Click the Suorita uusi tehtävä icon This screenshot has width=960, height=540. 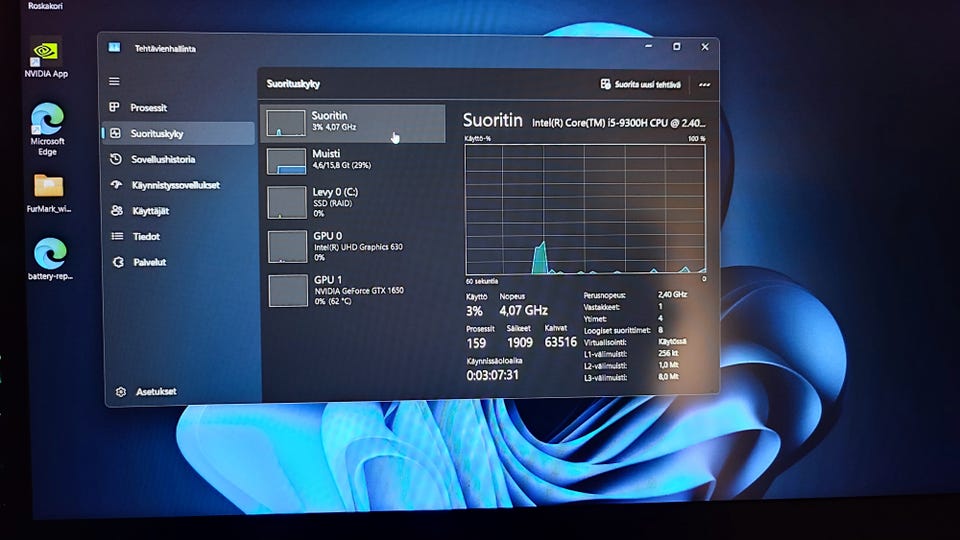(605, 84)
